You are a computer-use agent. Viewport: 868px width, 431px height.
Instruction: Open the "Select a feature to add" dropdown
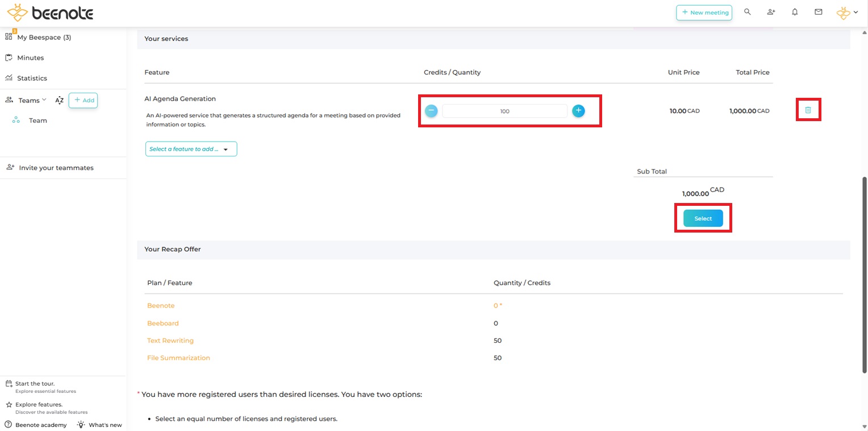tap(191, 149)
